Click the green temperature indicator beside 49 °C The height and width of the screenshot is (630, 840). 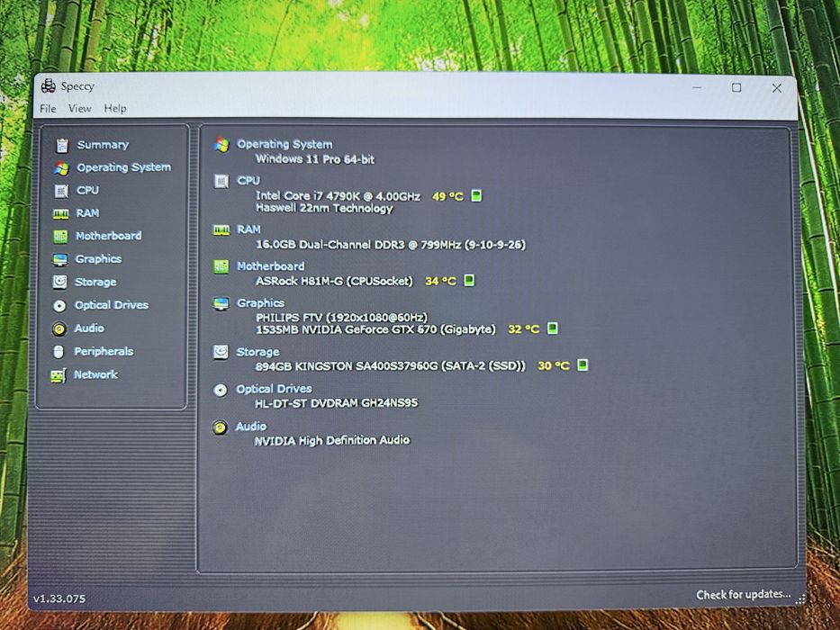pyautogui.click(x=476, y=195)
